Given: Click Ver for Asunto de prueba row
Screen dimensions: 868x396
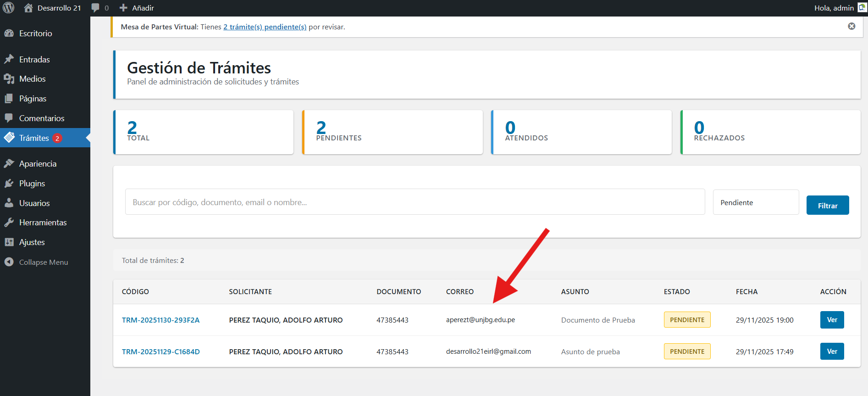Looking at the screenshot, I should pyautogui.click(x=832, y=351).
